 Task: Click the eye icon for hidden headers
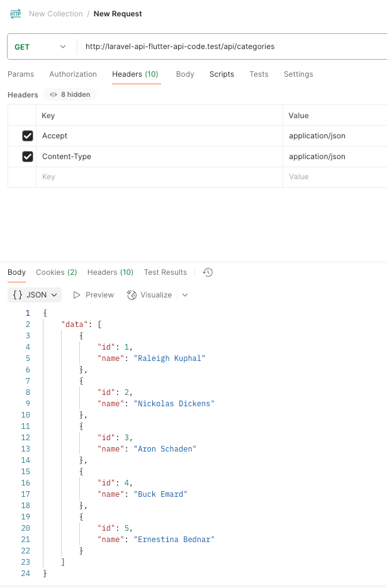(53, 95)
